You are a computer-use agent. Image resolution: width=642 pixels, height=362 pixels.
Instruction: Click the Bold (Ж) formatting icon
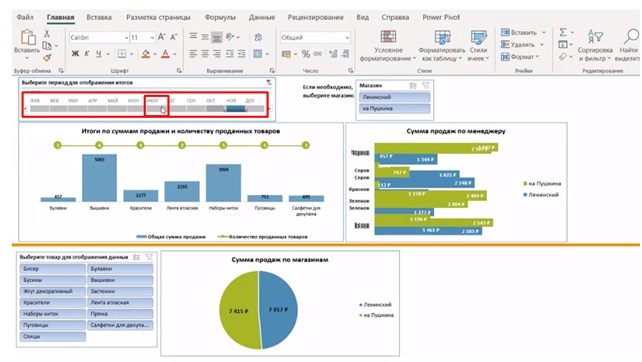tap(75, 54)
